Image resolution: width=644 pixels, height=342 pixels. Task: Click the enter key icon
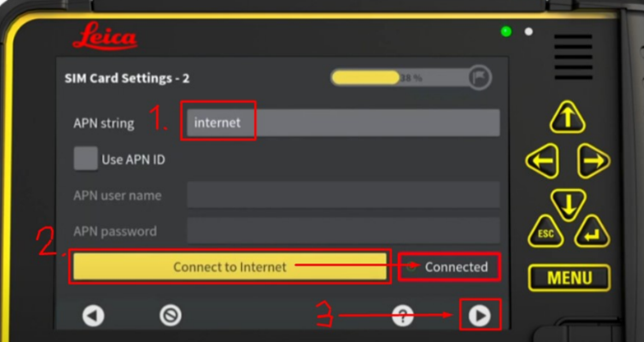592,232
